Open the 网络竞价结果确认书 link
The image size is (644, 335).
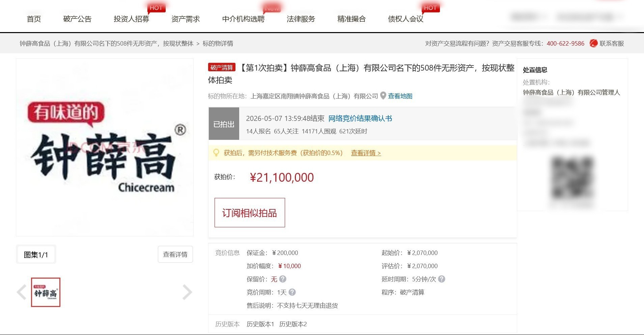(x=360, y=119)
